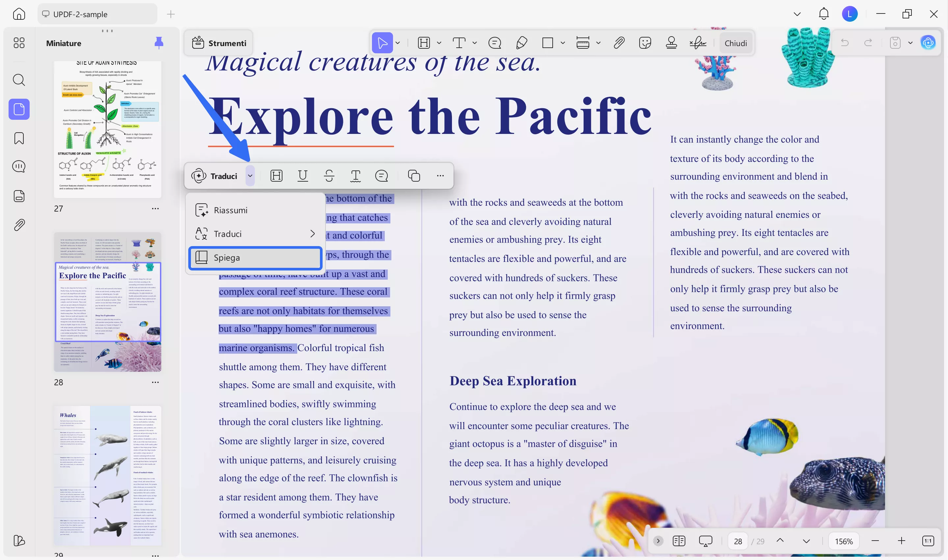This screenshot has width=948, height=560.
Task: Apply underline to selected text
Action: pyautogui.click(x=303, y=176)
